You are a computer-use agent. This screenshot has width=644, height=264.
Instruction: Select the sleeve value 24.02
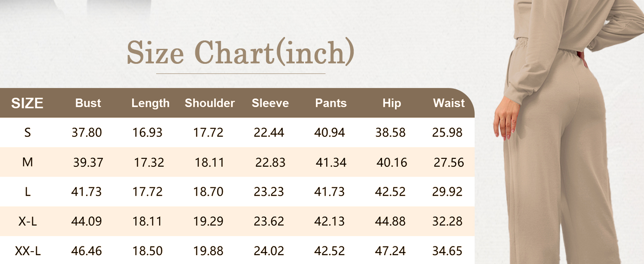(x=269, y=251)
